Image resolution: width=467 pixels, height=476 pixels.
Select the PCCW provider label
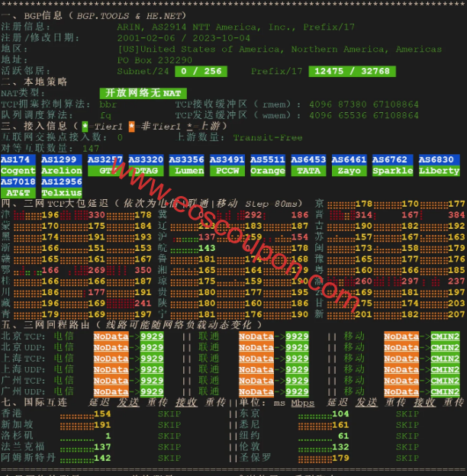coord(227,171)
